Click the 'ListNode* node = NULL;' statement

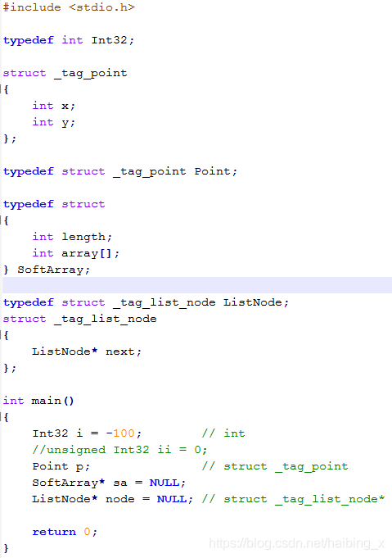pos(112,499)
